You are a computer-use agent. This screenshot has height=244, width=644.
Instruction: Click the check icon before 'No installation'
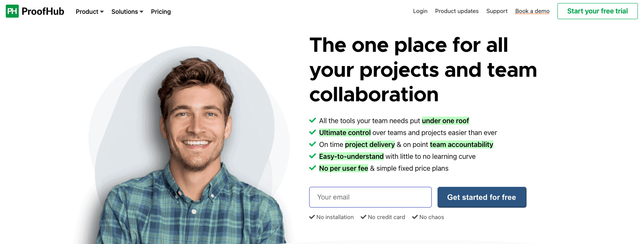[312, 217]
